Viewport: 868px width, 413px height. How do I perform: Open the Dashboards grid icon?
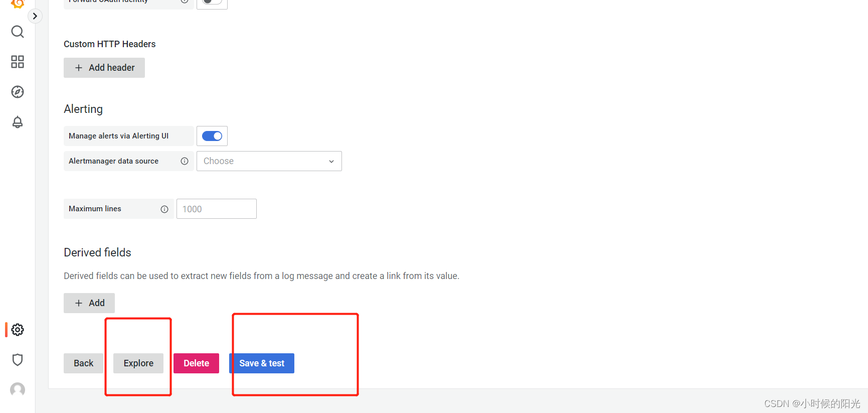click(18, 62)
